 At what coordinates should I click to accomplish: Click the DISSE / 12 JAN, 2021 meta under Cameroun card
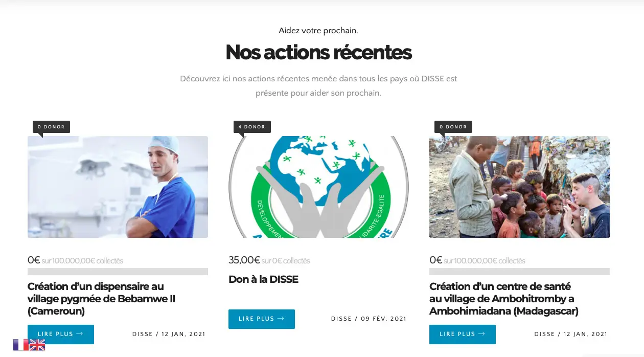pyautogui.click(x=169, y=334)
